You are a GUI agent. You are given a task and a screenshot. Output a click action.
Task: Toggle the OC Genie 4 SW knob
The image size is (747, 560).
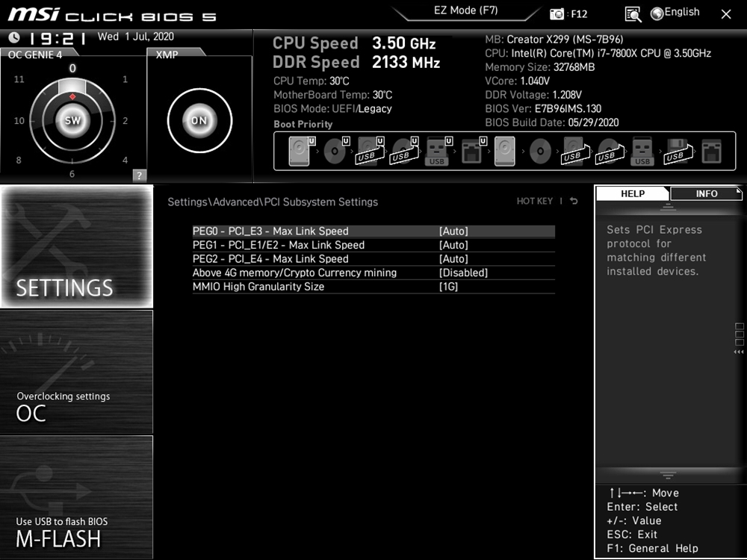click(x=72, y=120)
